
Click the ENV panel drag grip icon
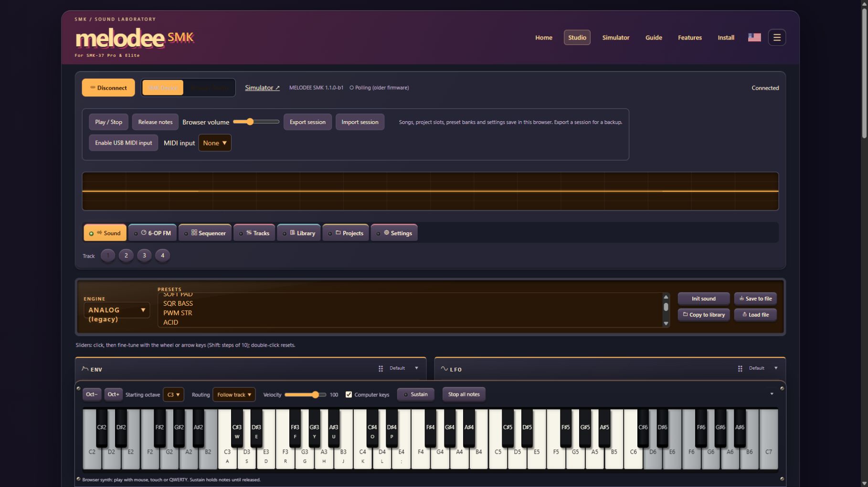381,369
